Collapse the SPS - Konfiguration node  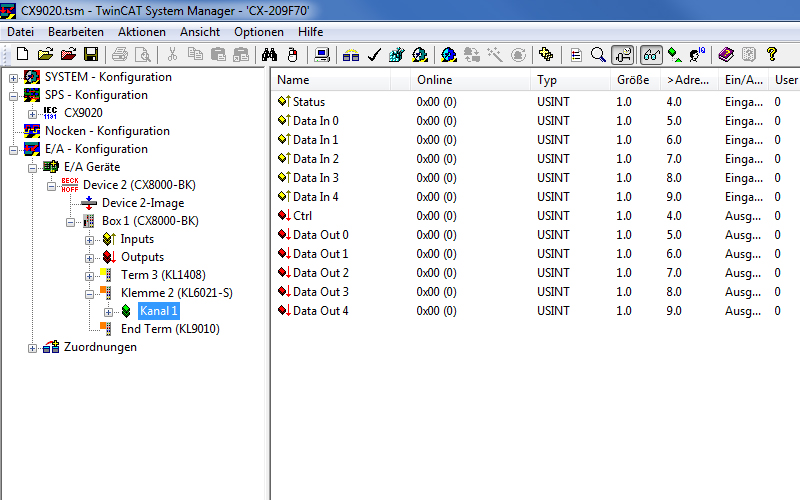(x=13, y=96)
